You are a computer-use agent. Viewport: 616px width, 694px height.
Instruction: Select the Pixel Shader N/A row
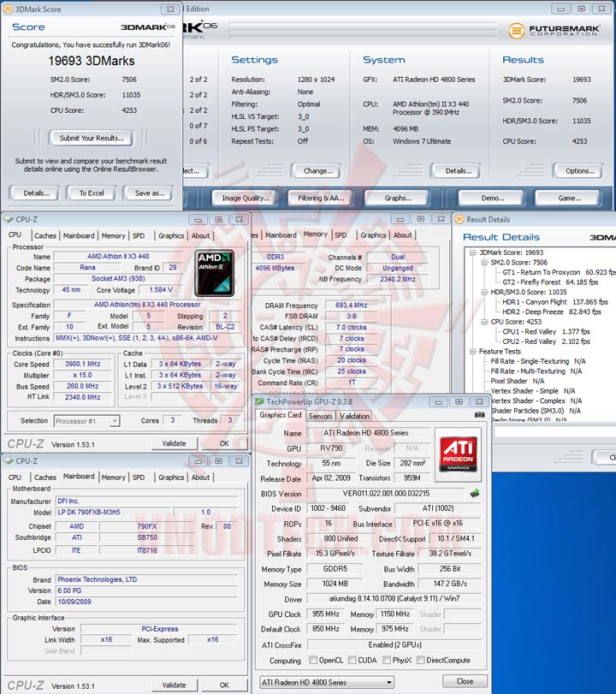[518, 381]
